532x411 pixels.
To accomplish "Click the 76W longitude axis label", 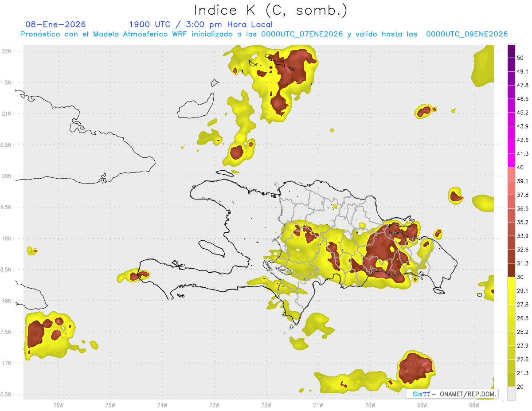I will pyautogui.click(x=58, y=405).
